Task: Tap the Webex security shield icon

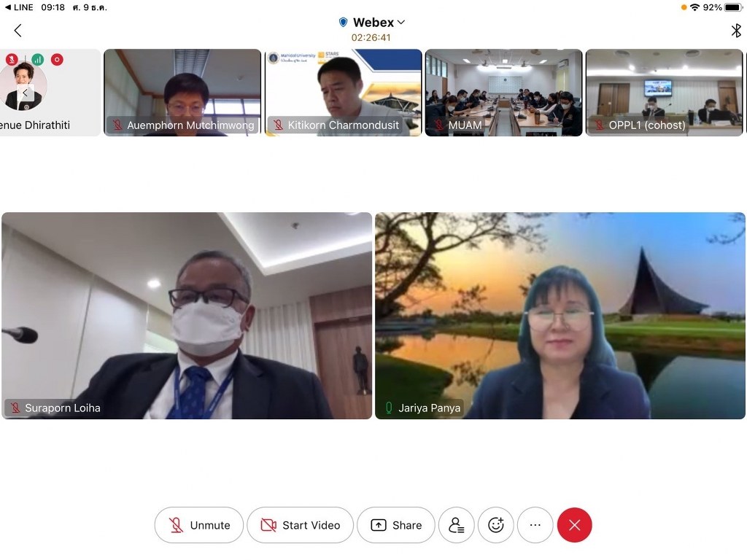Action: click(x=344, y=23)
